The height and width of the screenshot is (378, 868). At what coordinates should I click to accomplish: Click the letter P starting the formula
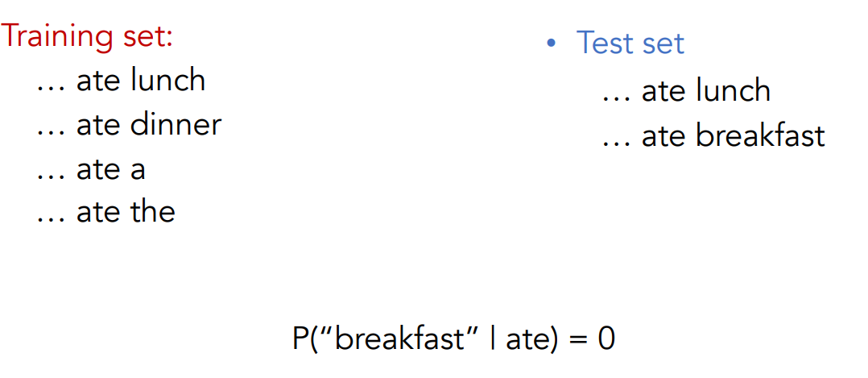point(300,339)
